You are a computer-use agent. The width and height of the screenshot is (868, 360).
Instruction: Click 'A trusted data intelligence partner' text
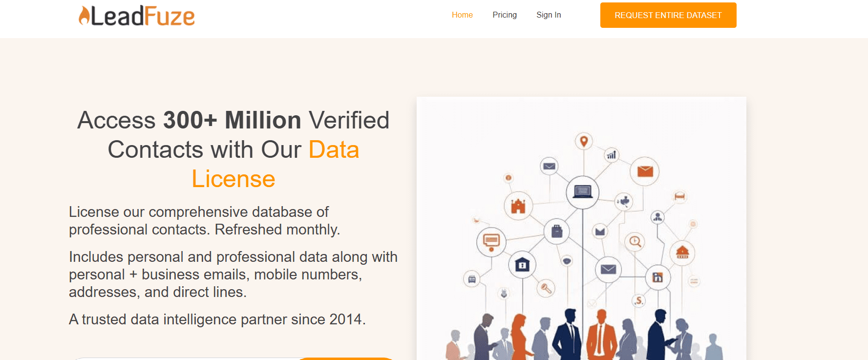[217, 319]
